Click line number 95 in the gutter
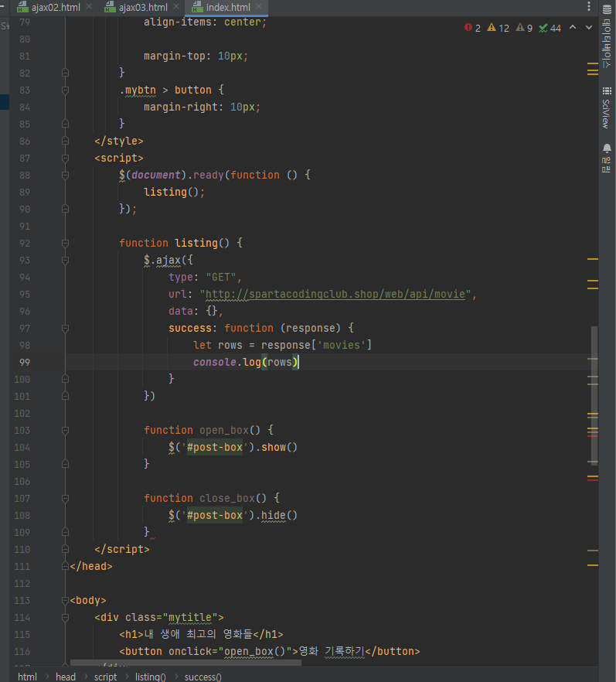The width and height of the screenshot is (616, 682). click(24, 295)
